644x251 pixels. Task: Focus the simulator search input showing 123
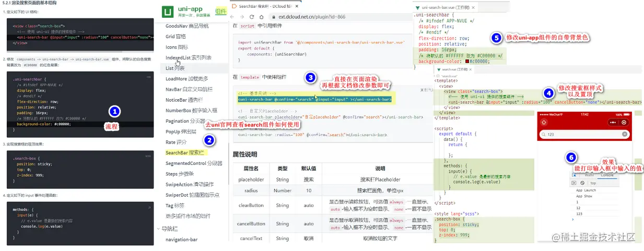pyautogui.click(x=583, y=134)
